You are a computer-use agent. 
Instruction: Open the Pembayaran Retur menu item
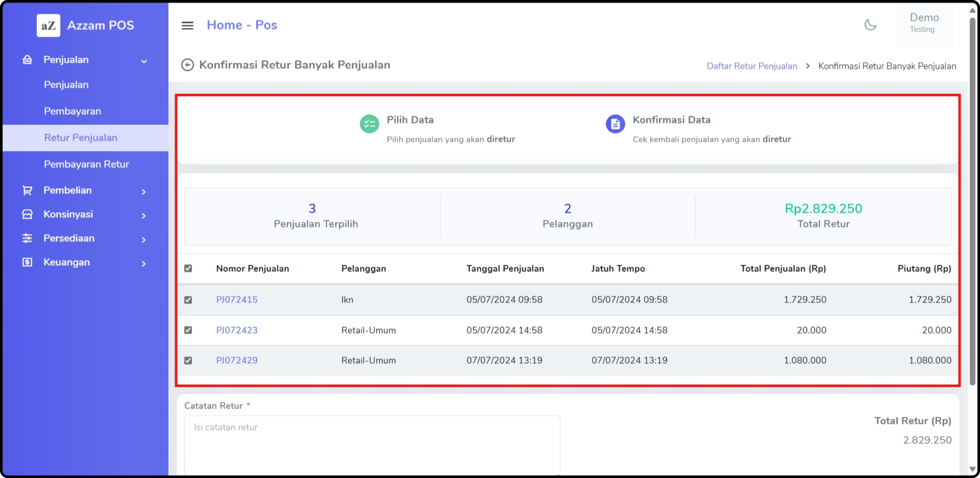point(86,164)
